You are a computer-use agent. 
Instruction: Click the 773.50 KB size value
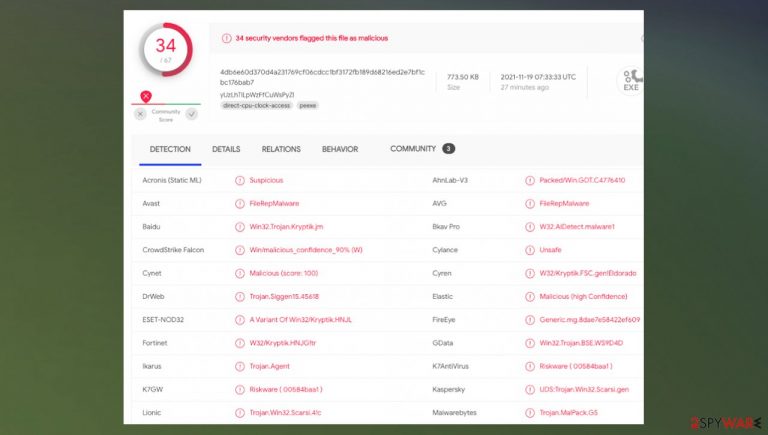(x=462, y=77)
